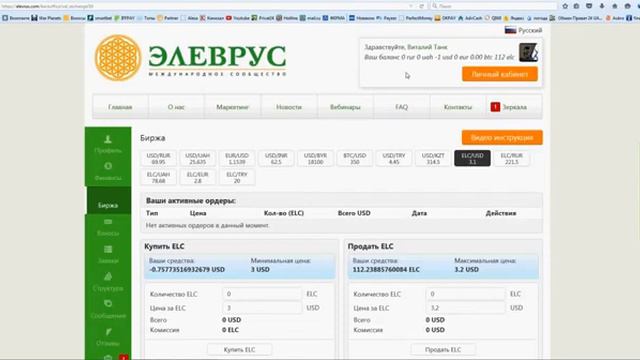
Task: Click the 3 USD minimum price value
Action: click(x=260, y=269)
